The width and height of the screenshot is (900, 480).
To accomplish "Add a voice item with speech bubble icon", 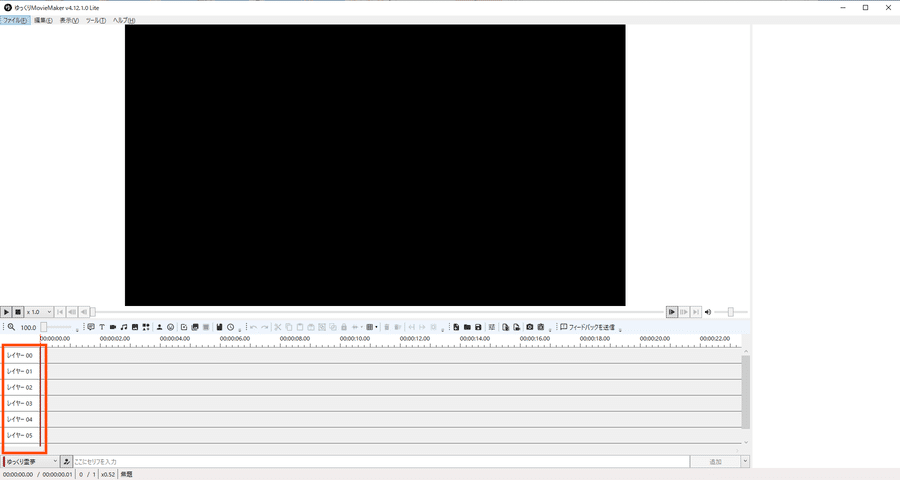I will 91,327.
